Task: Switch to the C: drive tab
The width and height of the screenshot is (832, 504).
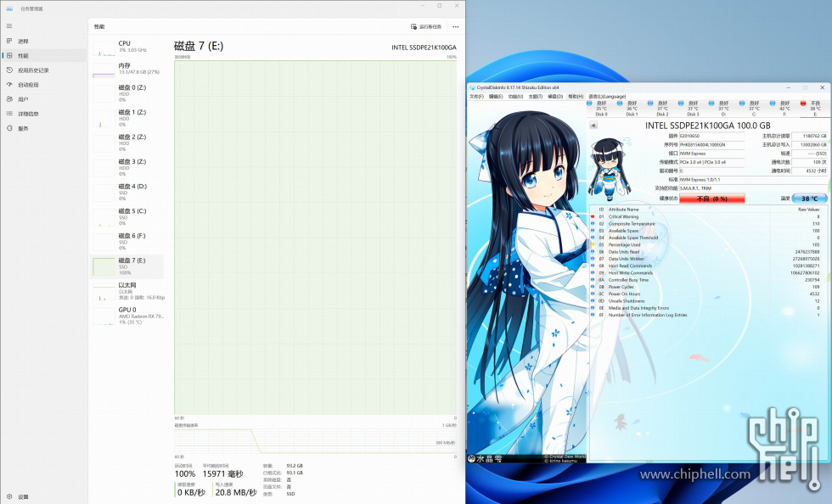Action: [x=754, y=109]
